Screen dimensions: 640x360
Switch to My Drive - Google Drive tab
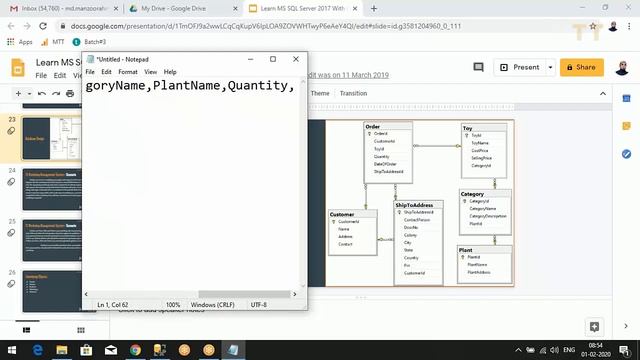point(173,9)
